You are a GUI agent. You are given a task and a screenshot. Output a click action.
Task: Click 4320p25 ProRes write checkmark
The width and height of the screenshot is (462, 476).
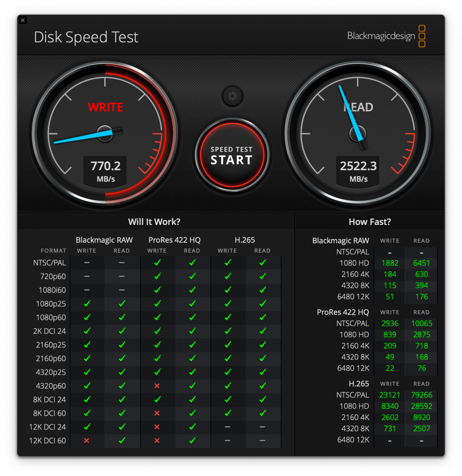157,372
